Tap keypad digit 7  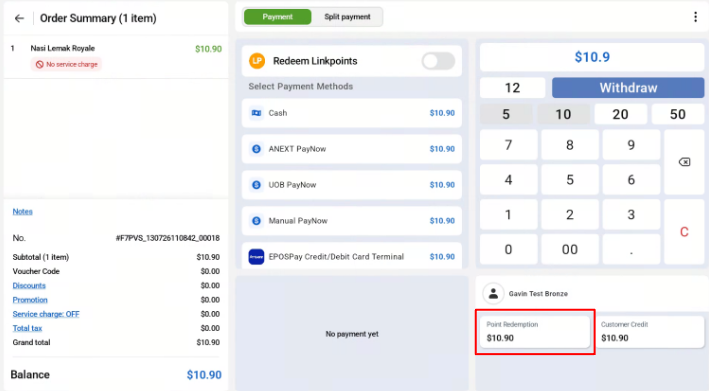509,145
